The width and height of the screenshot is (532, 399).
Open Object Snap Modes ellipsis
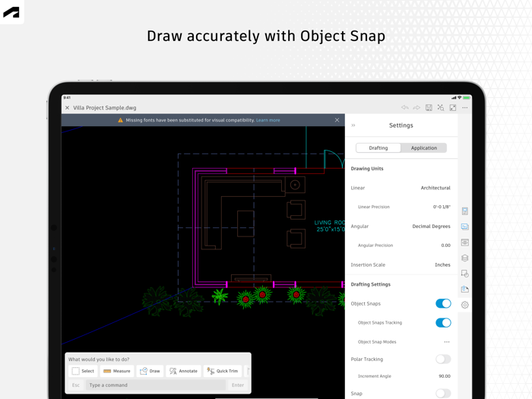[447, 342]
